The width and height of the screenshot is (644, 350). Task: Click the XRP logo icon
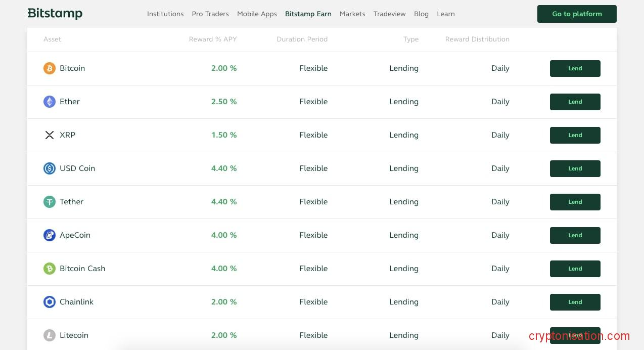pyautogui.click(x=49, y=135)
